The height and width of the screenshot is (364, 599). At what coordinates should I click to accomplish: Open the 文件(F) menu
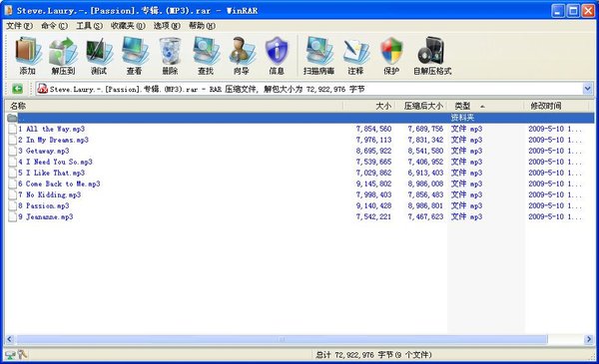click(x=19, y=26)
